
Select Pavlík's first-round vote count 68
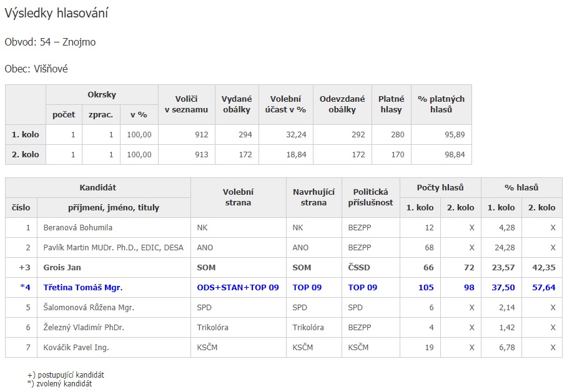(429, 248)
